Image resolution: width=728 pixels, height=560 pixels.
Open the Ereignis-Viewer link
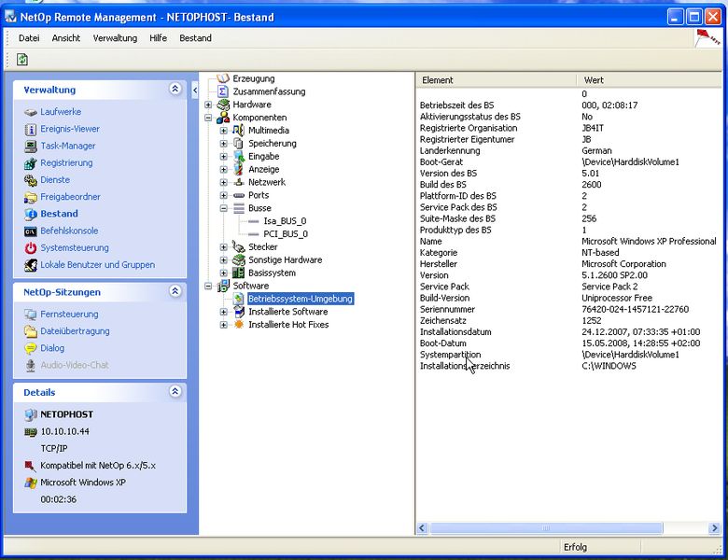tap(70, 129)
